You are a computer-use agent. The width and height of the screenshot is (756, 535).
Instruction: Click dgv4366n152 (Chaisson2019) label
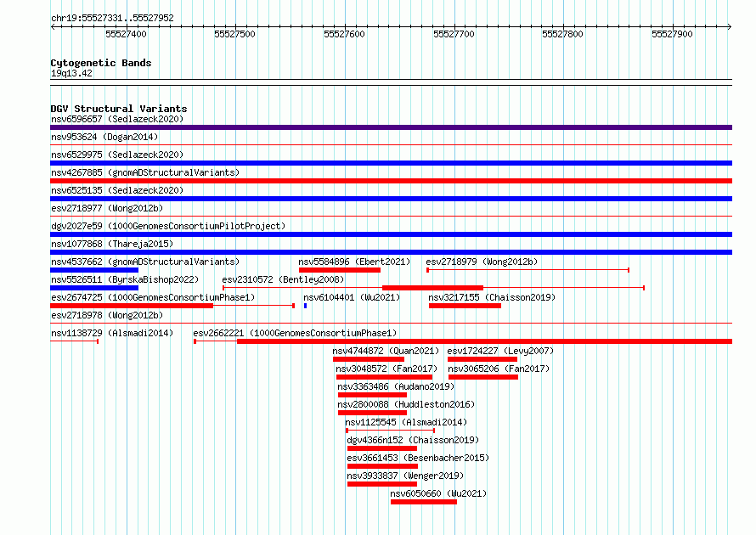413,440
